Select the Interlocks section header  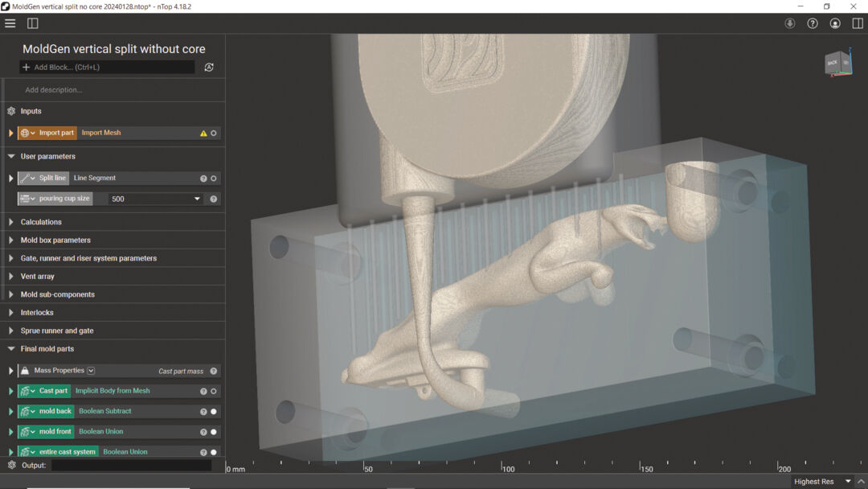(37, 313)
